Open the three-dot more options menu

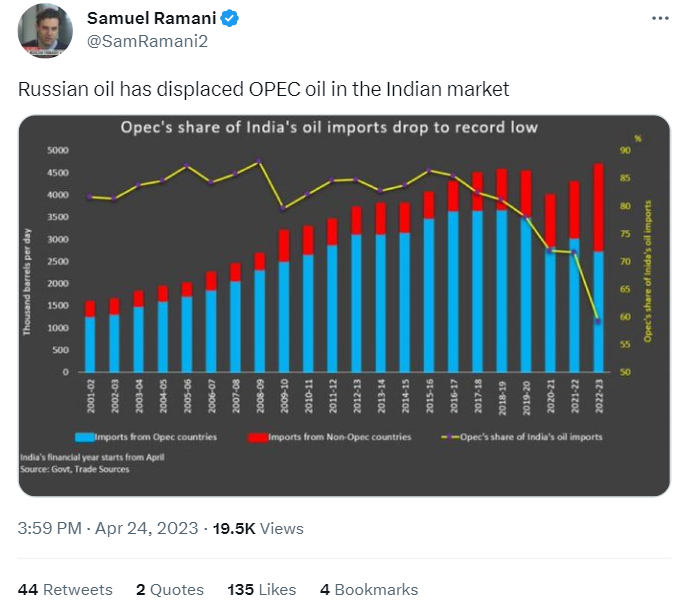pos(659,19)
